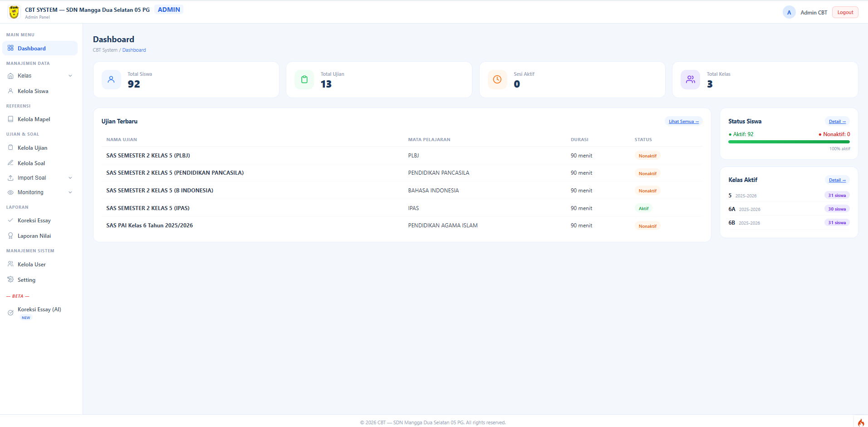Expand the Monitoring submenu chevron
The image size is (868, 427).
click(x=70, y=192)
